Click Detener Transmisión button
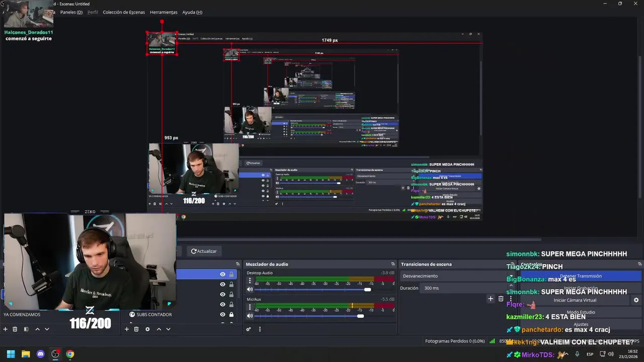This screenshot has height=362, width=644. point(581,276)
